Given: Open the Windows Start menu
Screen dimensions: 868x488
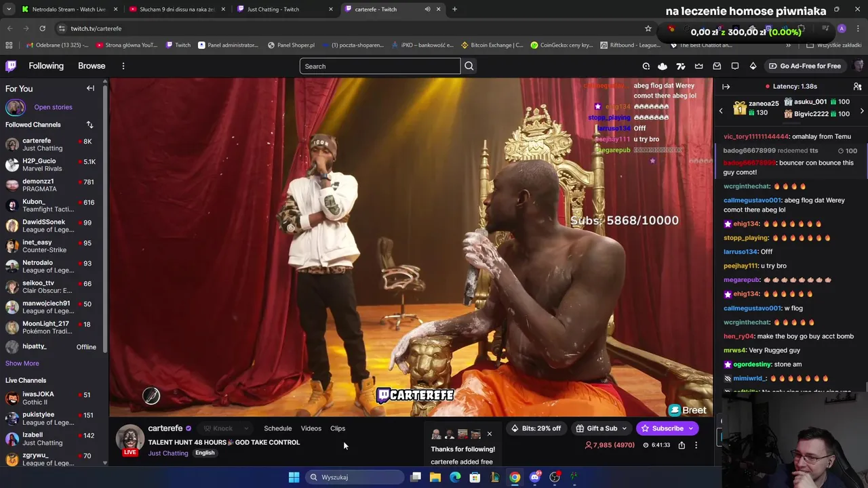Looking at the screenshot, I should [x=294, y=477].
